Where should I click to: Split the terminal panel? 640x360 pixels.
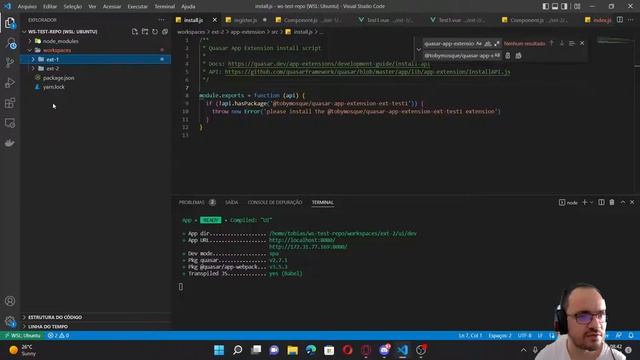point(601,202)
